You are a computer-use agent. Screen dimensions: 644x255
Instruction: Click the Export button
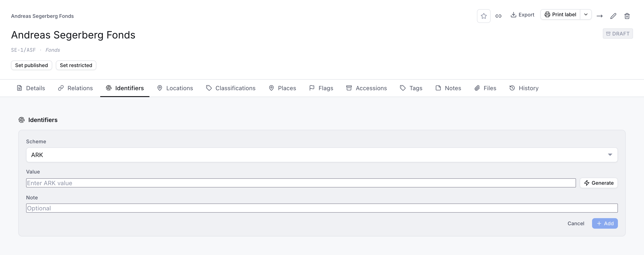click(522, 15)
